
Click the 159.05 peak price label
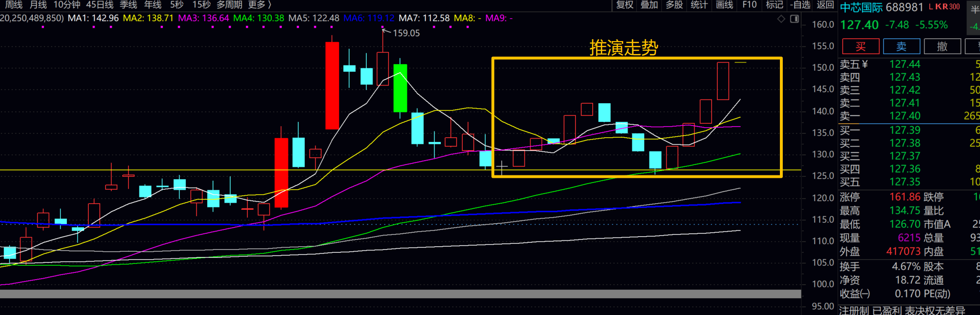click(406, 33)
